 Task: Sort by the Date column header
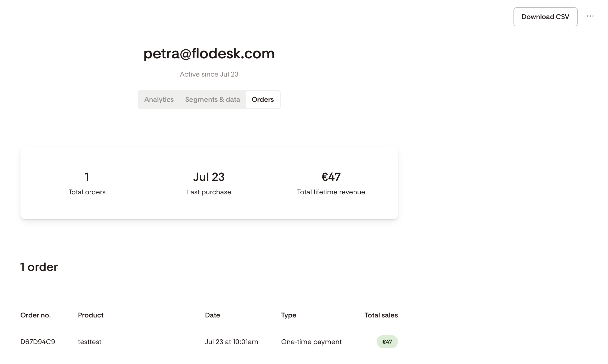click(212, 315)
